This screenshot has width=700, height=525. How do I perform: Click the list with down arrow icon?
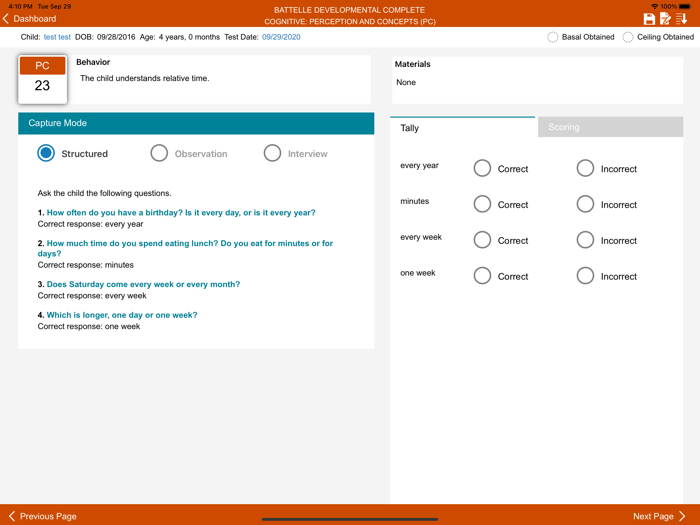(x=681, y=19)
